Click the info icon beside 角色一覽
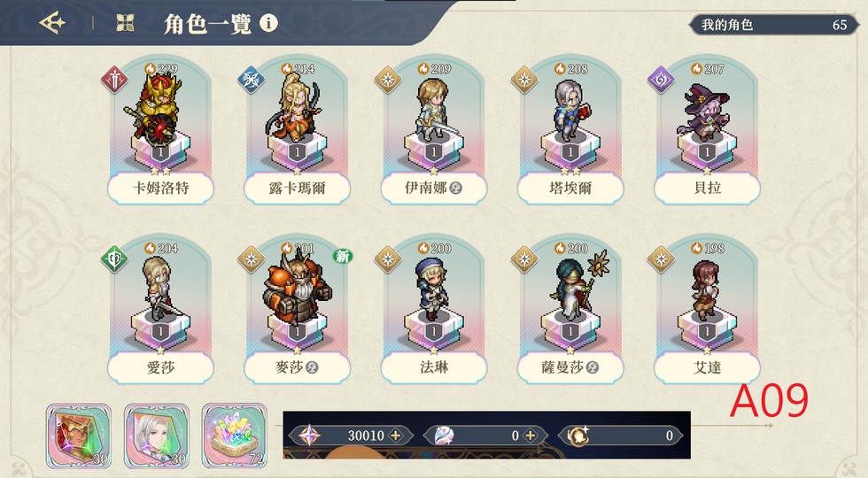The width and height of the screenshot is (868, 478). click(x=268, y=23)
